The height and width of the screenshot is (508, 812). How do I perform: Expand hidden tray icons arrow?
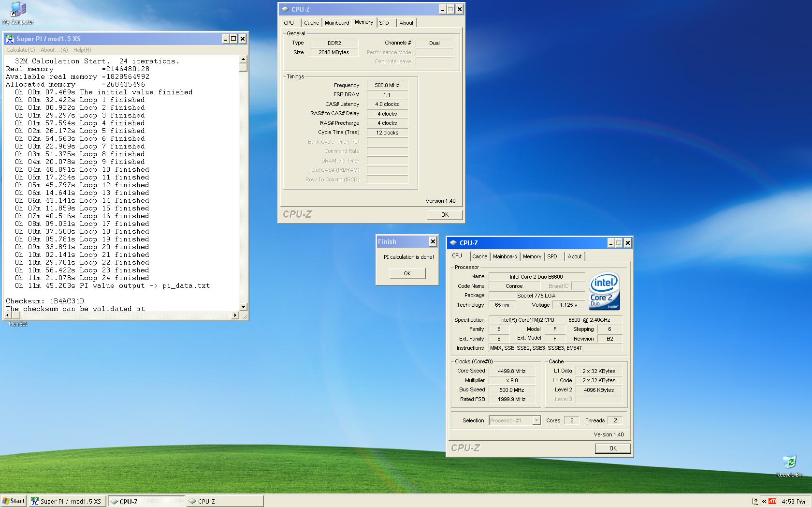coord(764,501)
